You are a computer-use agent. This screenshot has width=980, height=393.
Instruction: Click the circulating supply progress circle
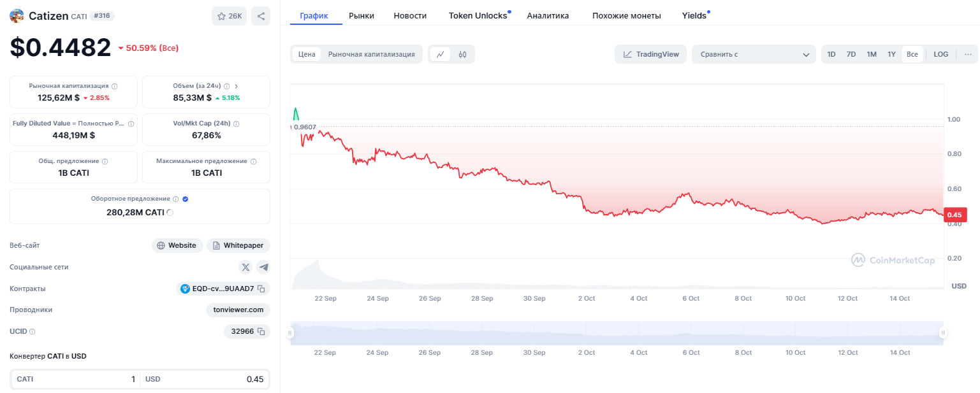point(170,213)
